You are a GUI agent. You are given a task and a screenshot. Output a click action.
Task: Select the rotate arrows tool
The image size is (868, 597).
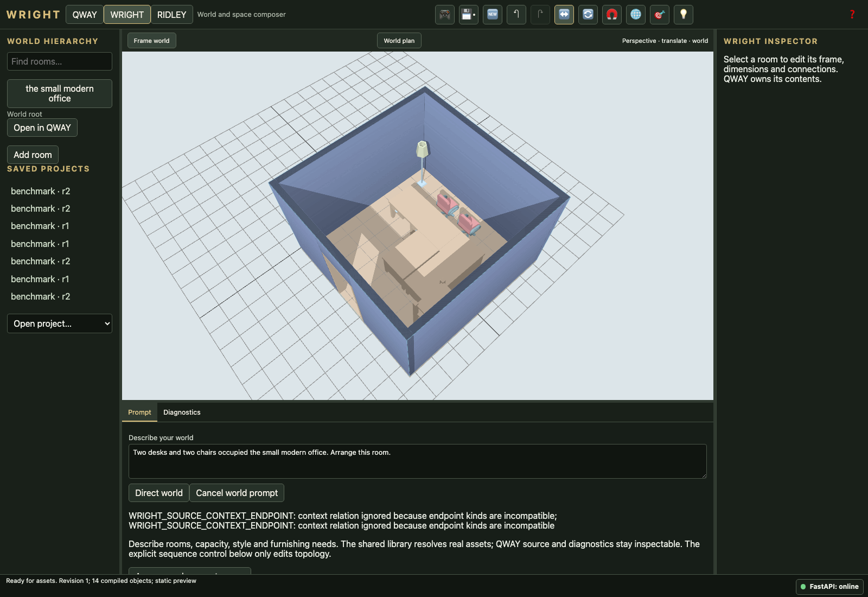coord(588,15)
